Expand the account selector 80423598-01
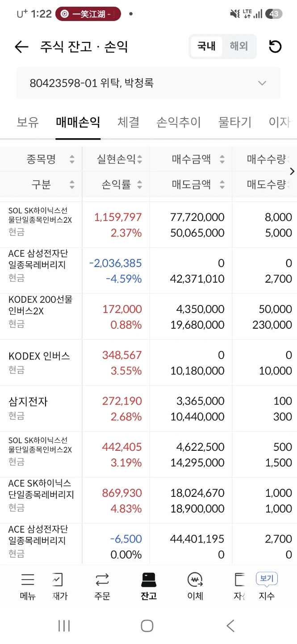The width and height of the screenshot is (297, 644). click(148, 83)
